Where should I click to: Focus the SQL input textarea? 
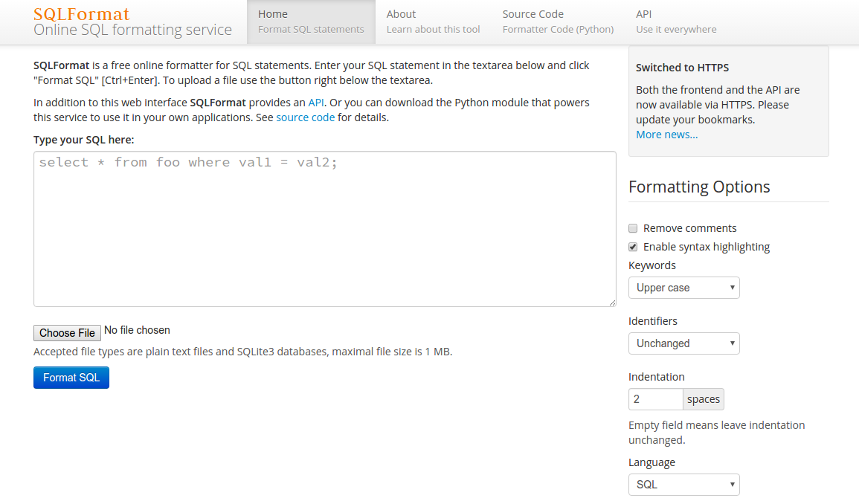pyautogui.click(x=325, y=229)
